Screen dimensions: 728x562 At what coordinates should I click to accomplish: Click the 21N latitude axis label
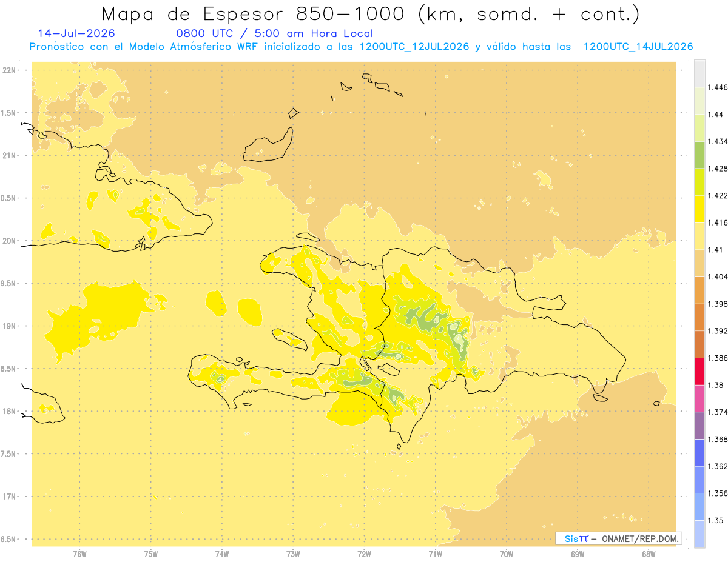tap(9, 155)
